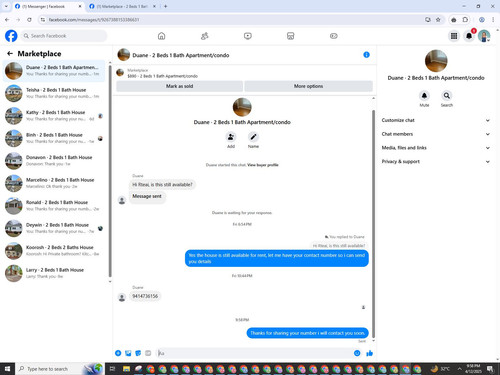The image size is (500, 375).
Task: Open the notifications bell
Action: 469,36
